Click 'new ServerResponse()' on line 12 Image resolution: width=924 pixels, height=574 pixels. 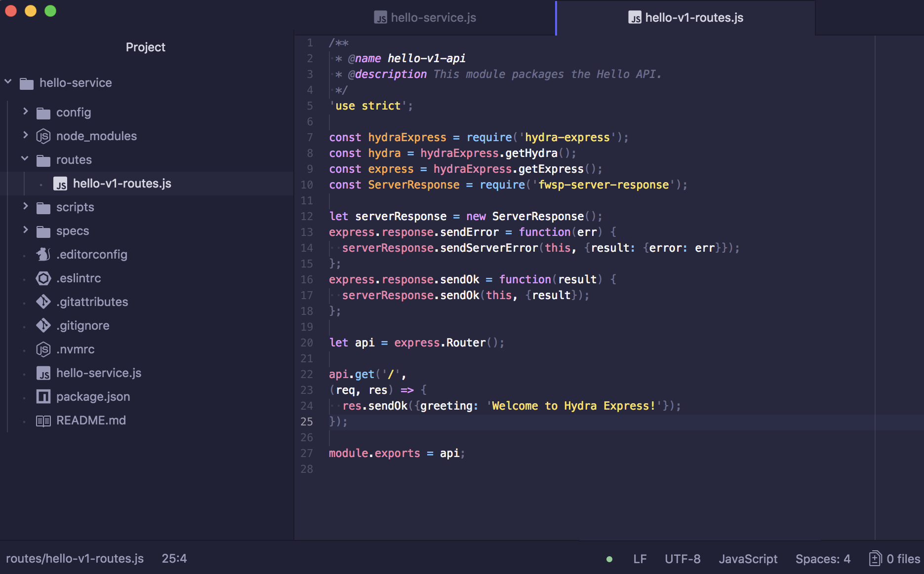tap(531, 217)
